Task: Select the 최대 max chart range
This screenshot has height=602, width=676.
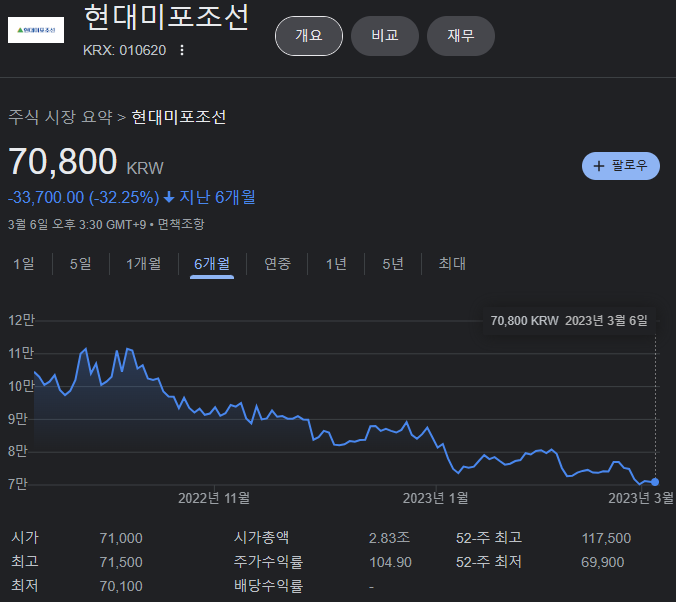Action: tap(452, 263)
